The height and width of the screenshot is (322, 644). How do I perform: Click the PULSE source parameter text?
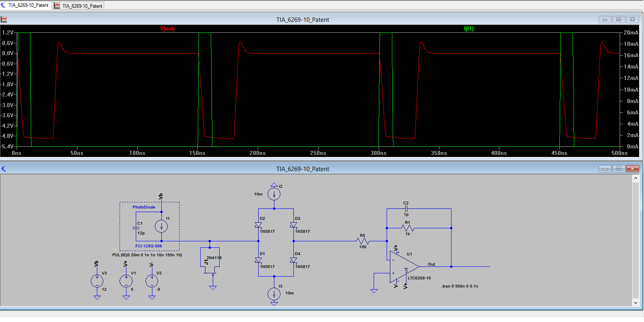(147, 255)
